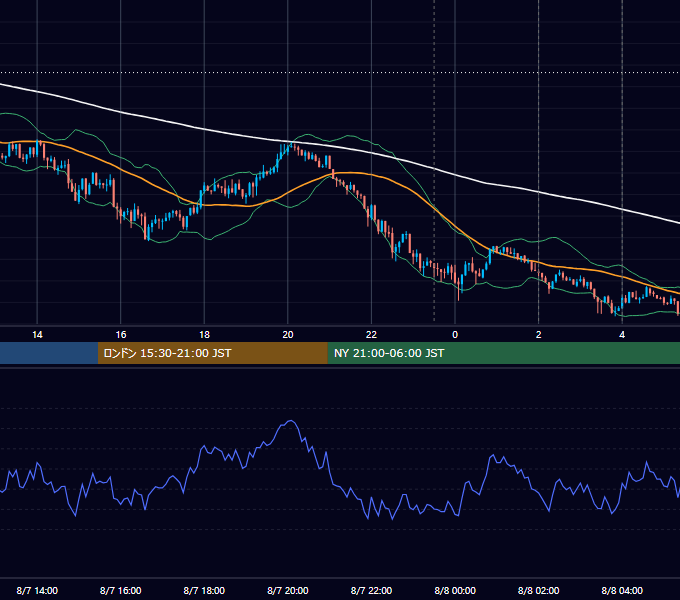Select the ロンドン 15:30-21:00 JST session bar

[x=212, y=353]
